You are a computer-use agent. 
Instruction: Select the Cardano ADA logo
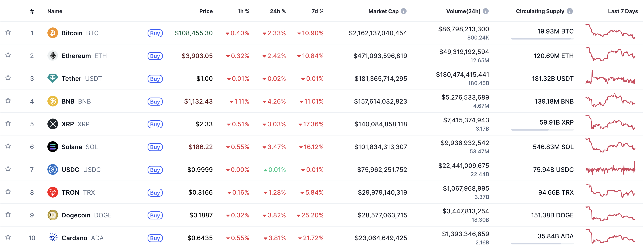pos(53,238)
